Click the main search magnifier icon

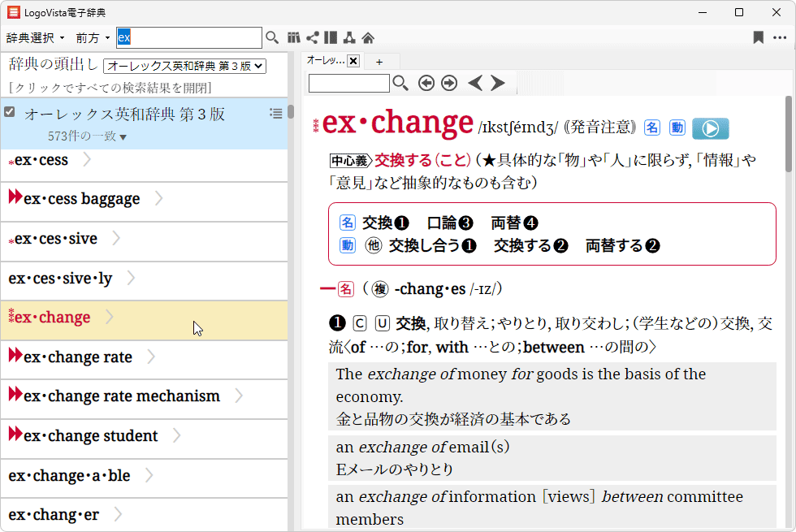[x=272, y=37]
